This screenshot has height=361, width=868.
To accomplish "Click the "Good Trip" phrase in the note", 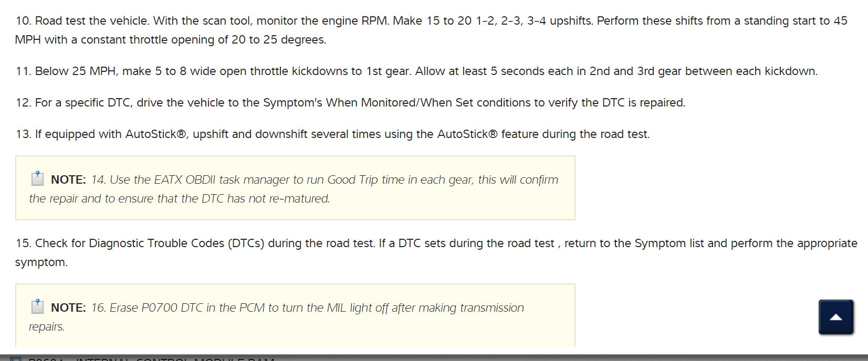I will (352, 180).
